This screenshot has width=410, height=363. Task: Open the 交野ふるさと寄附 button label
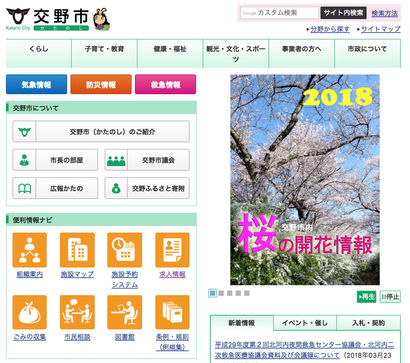click(158, 189)
